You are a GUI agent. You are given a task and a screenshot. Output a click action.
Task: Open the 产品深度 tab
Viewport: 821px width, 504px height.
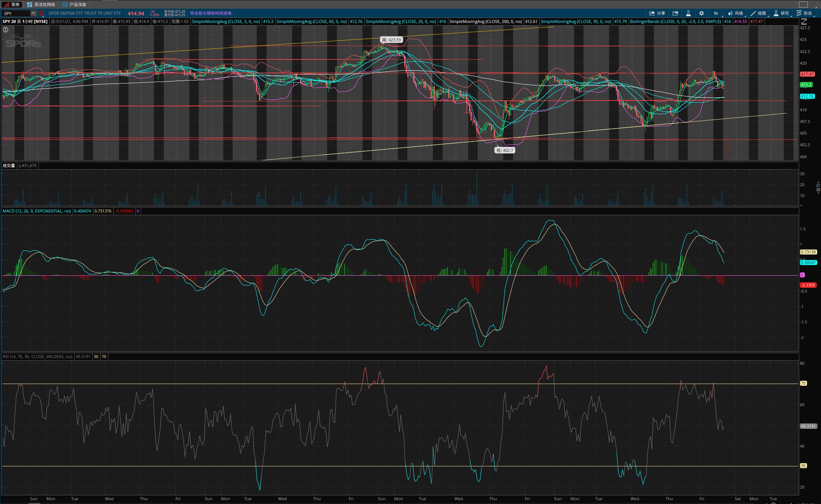coord(75,5)
